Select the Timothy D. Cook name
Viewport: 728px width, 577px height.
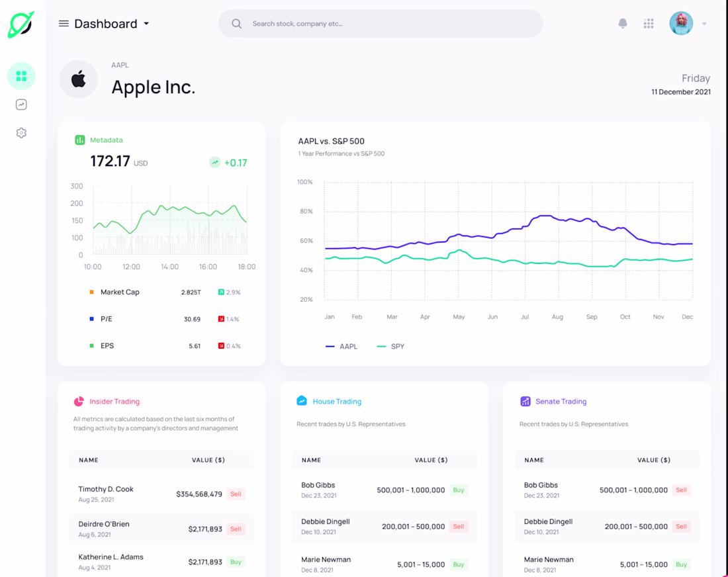pos(106,489)
